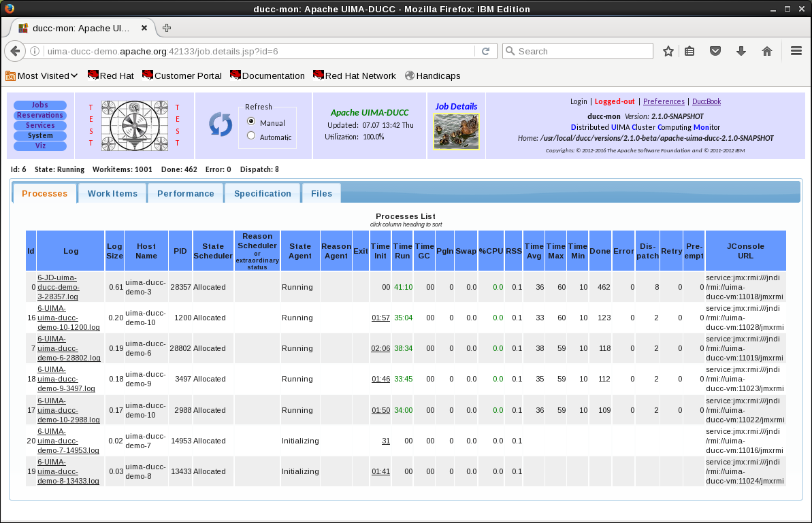Screen dimensions: 812x523
Task: Go to the Firefox home icon
Action: 766,51
